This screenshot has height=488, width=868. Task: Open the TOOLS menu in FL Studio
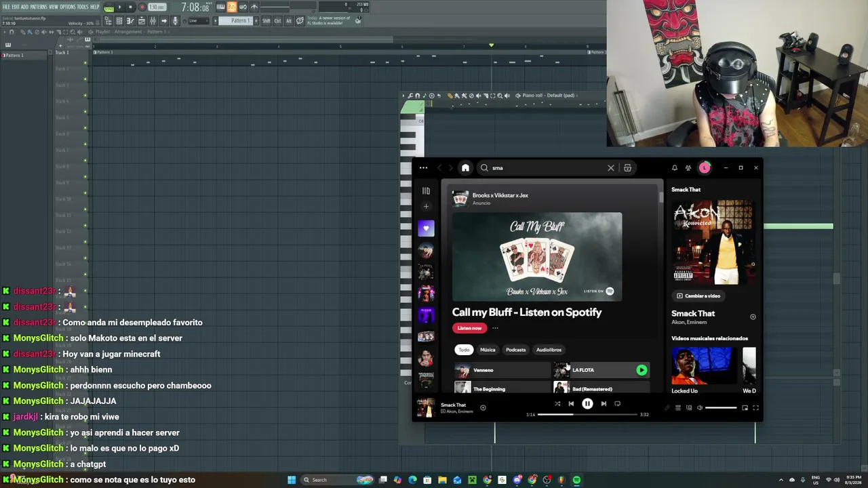83,7
